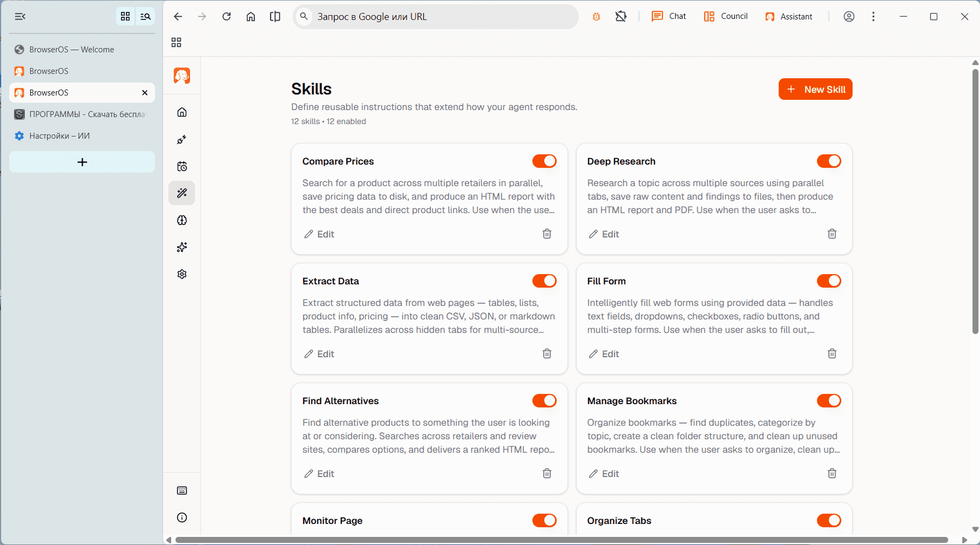Image resolution: width=980 pixels, height=545 pixels.
Task: Disable the Deep Research skill toggle
Action: [829, 161]
